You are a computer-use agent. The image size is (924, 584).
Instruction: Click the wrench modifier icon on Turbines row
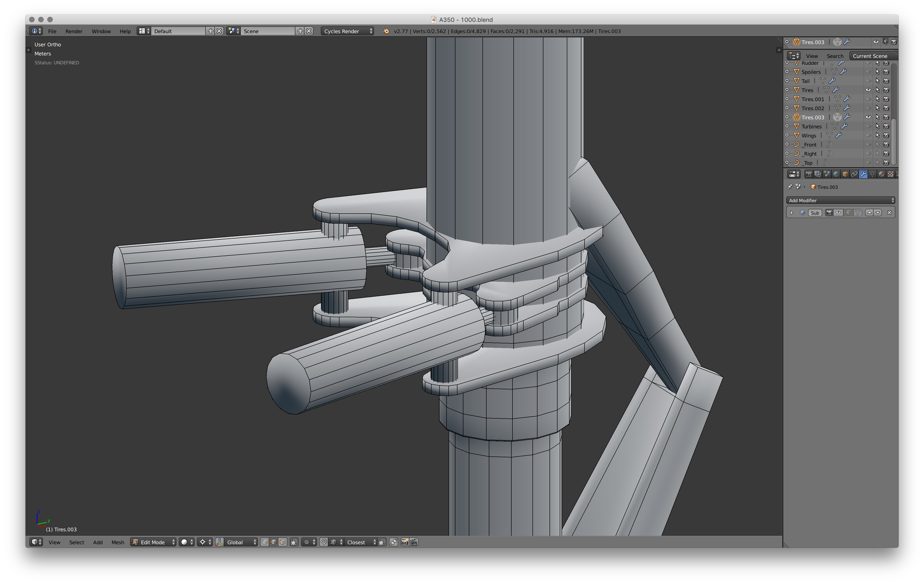point(844,126)
